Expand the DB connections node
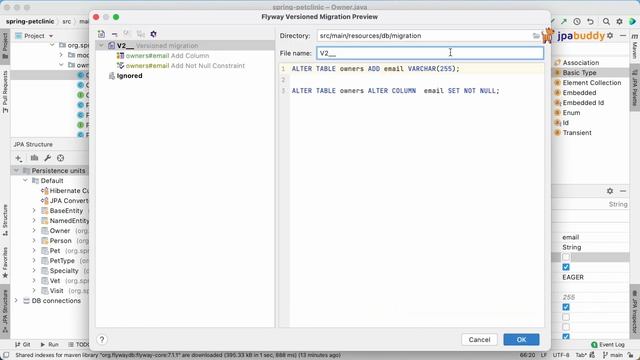The width and height of the screenshot is (640, 360). click(16, 300)
